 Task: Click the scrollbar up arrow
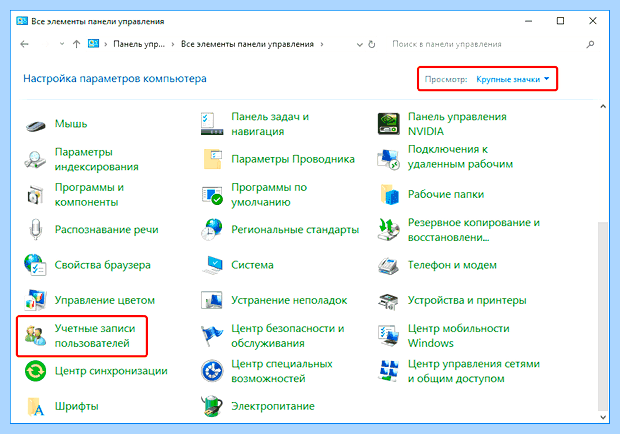click(603, 106)
